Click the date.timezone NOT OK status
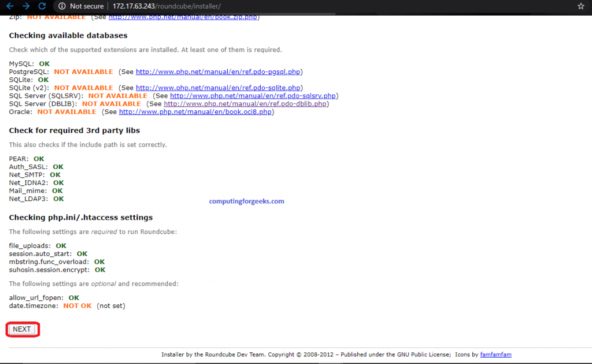592x364 pixels. (77, 306)
